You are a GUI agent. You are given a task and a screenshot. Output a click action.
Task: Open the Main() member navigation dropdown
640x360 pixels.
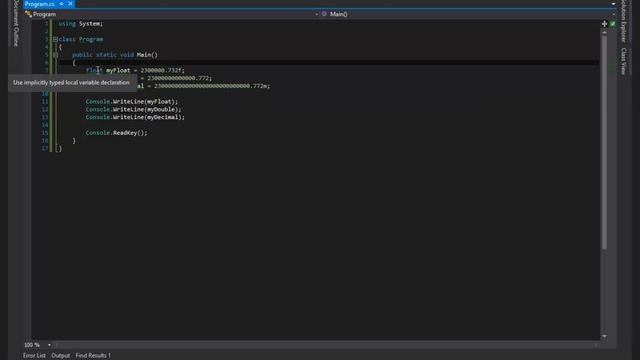click(613, 14)
